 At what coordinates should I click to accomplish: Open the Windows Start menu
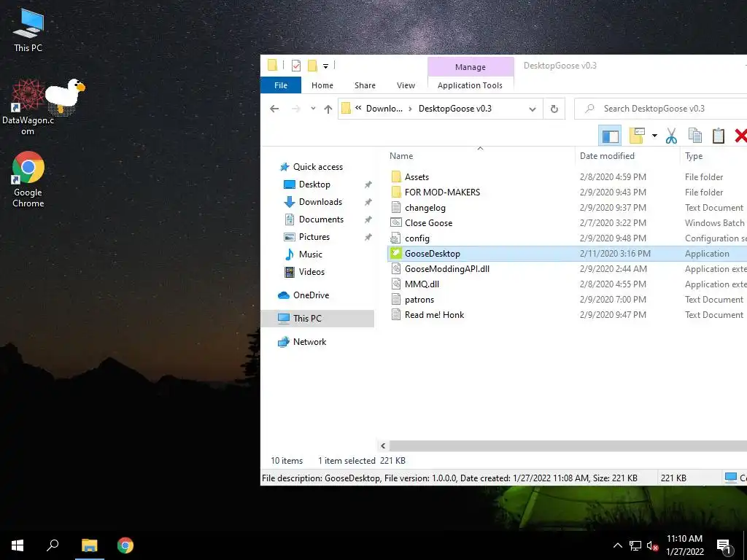click(18, 545)
